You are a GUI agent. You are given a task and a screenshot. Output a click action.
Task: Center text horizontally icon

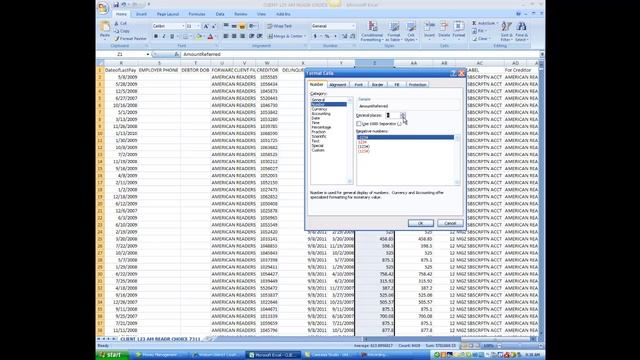(x=234, y=36)
